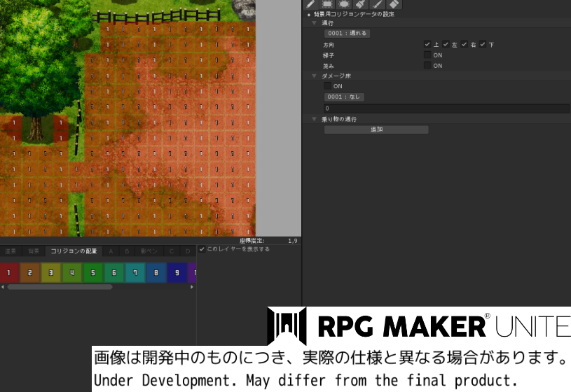The height and width of the screenshot is (392, 571).
Task: Pick the red collision swatch 1
Action: (9, 272)
